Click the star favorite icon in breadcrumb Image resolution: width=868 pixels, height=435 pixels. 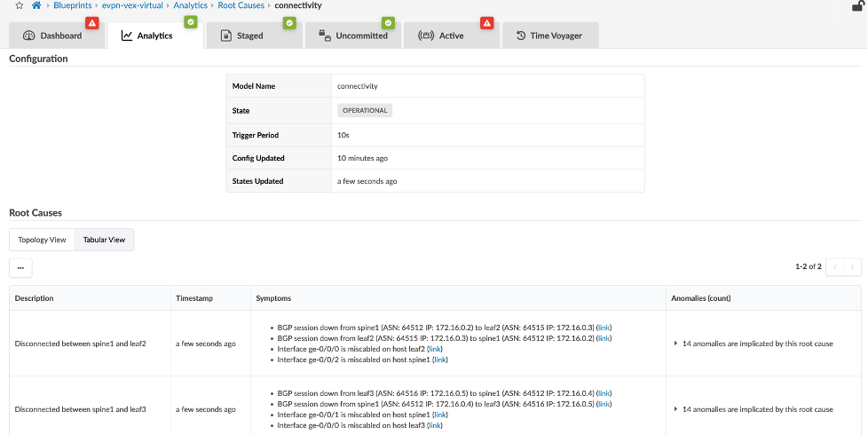click(x=20, y=5)
